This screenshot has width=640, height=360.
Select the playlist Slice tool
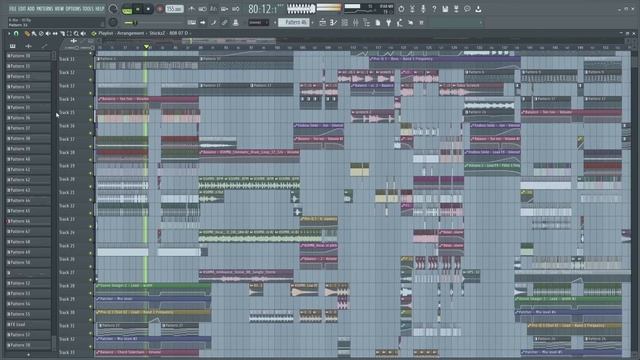tap(62, 33)
